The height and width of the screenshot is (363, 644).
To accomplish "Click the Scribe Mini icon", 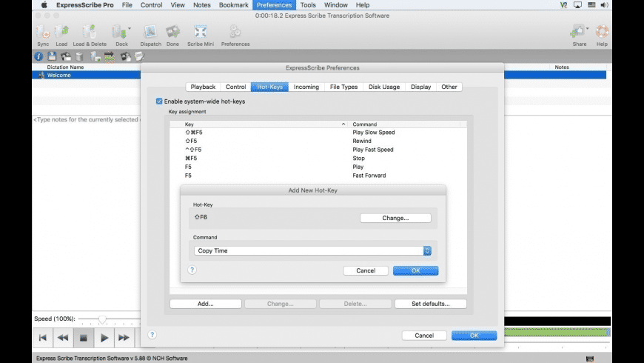I will point(201,33).
